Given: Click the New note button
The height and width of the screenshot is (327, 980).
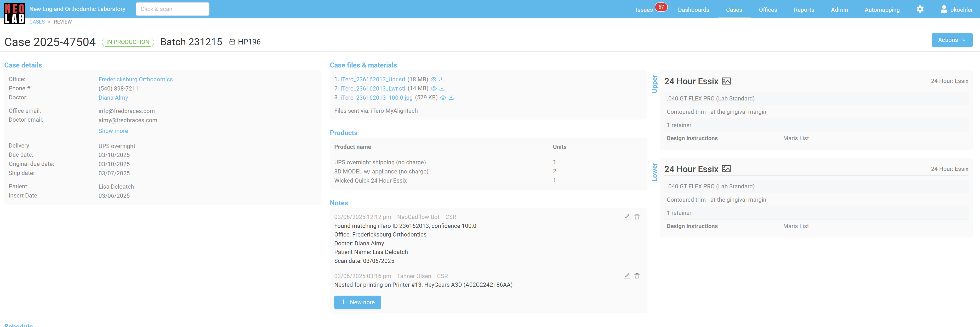Looking at the screenshot, I should (357, 302).
